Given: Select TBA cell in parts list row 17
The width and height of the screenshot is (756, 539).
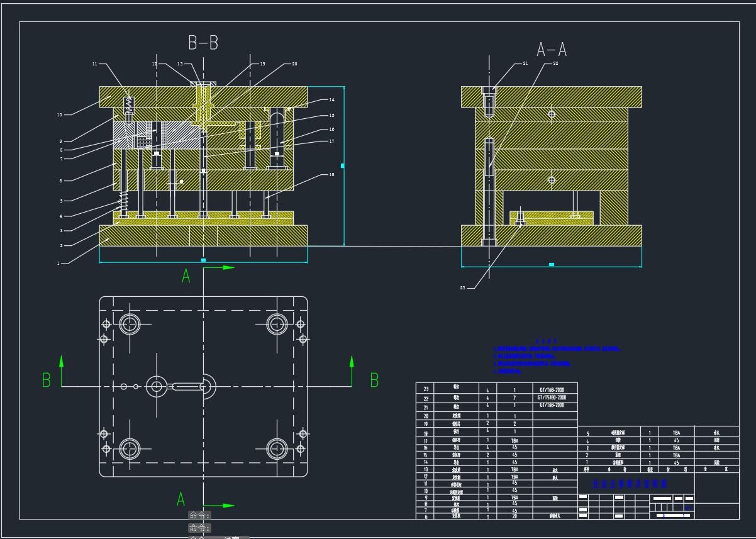Looking at the screenshot, I should [x=514, y=441].
